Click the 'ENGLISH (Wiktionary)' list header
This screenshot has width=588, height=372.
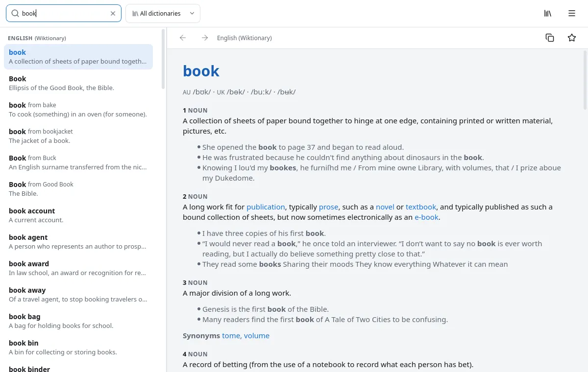point(37,38)
